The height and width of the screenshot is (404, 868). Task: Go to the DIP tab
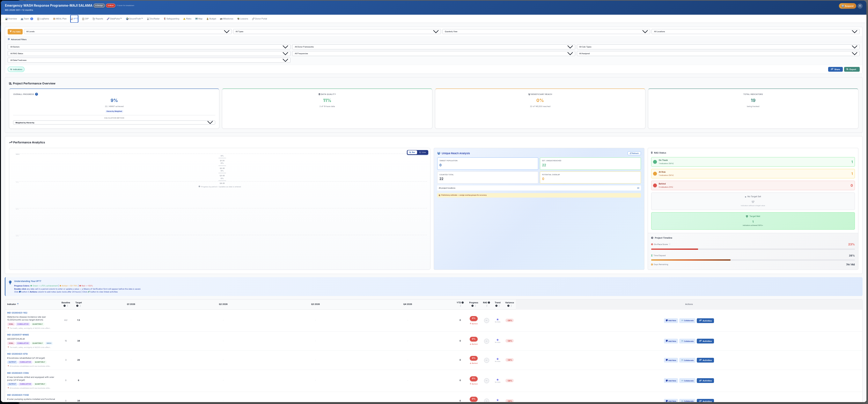[85, 19]
